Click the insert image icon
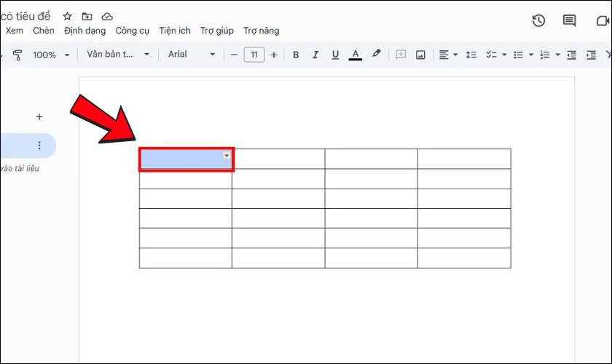This screenshot has width=612, height=364. coord(420,55)
